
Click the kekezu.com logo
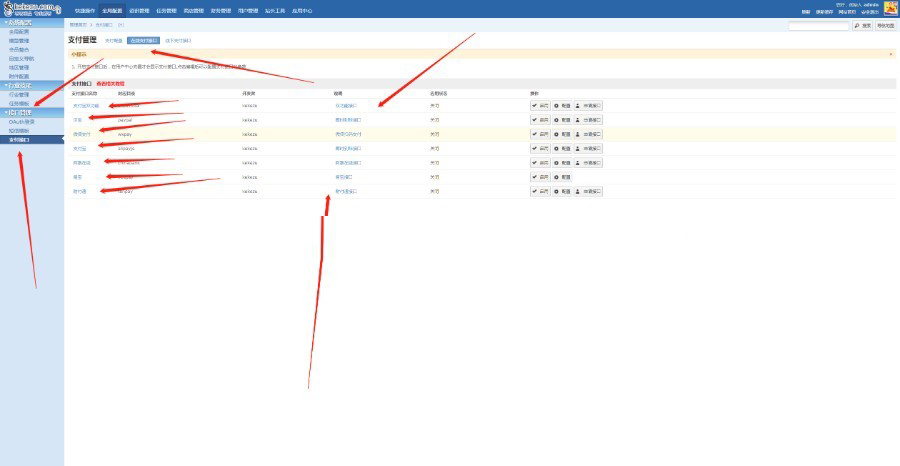[32, 8]
